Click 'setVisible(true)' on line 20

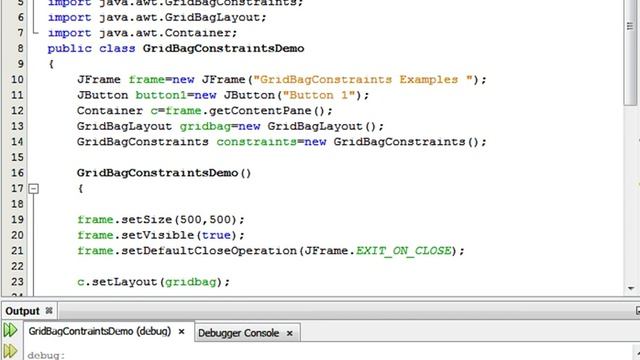[x=179, y=235]
